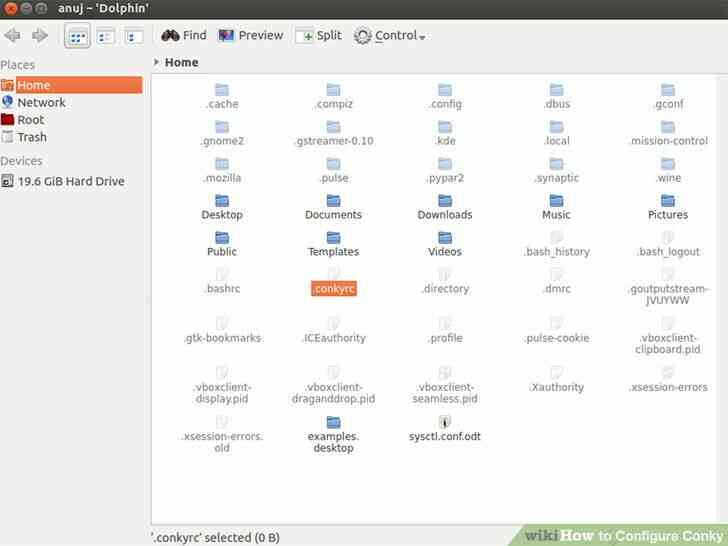
Task: Select the Videos folder icon
Action: point(445,238)
